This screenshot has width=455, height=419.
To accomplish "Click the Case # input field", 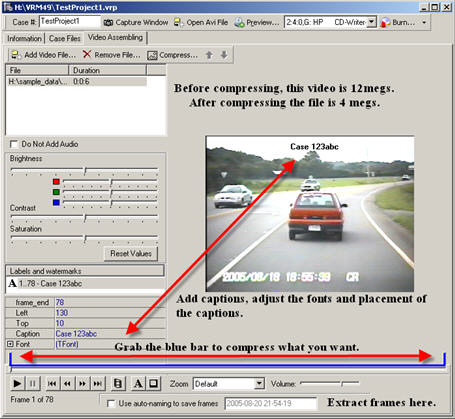I will (x=70, y=22).
